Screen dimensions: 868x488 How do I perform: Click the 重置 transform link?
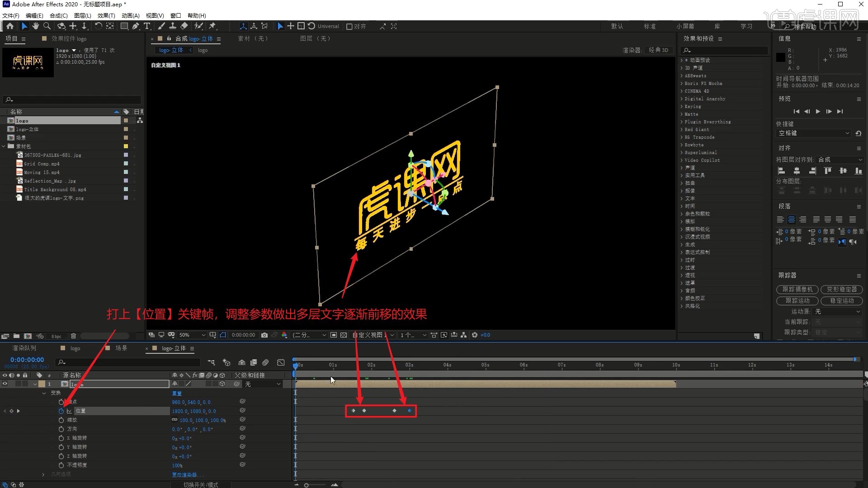coord(177,394)
